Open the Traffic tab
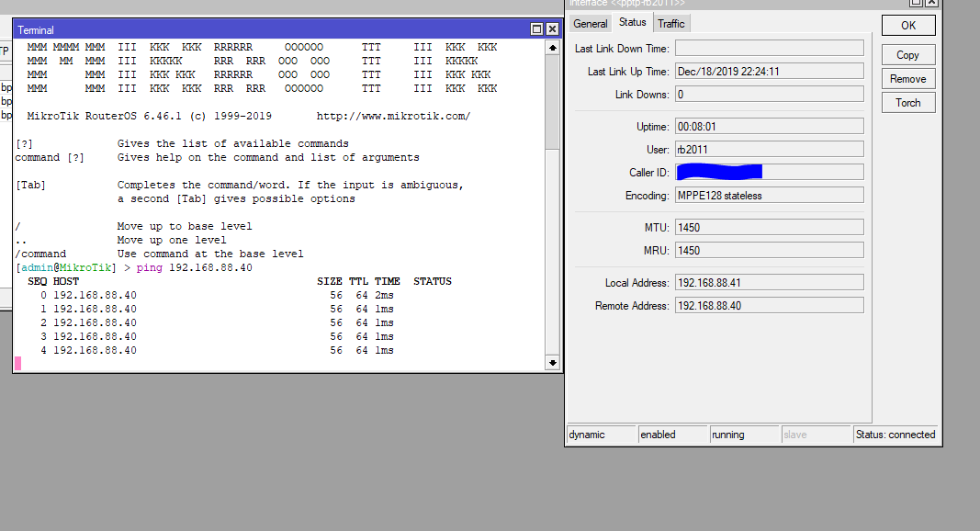The width and height of the screenshot is (980, 531). 671,24
